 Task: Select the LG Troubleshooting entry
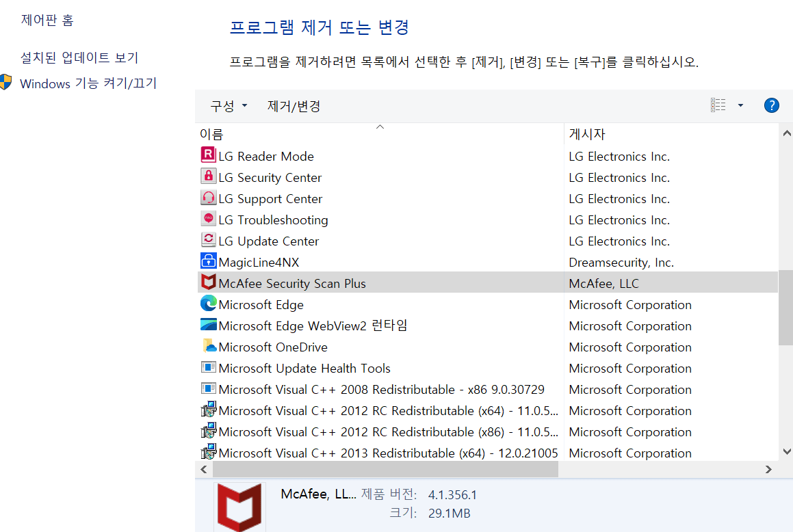point(488,220)
